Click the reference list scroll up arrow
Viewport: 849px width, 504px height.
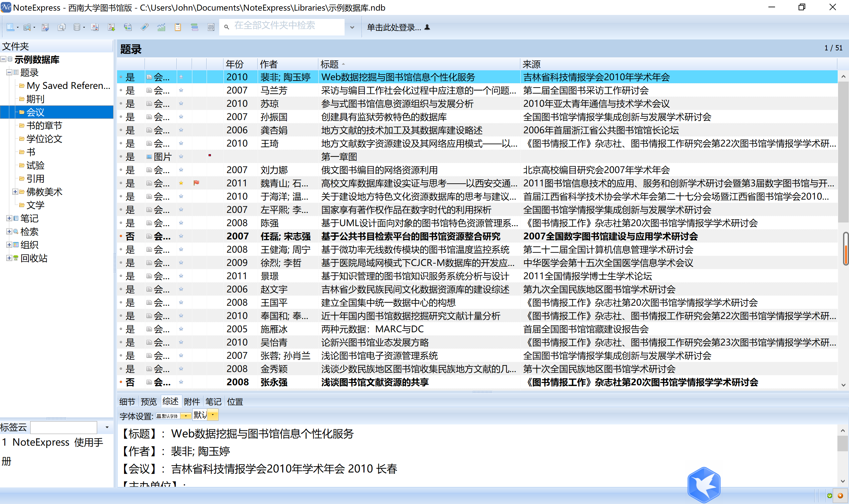(x=843, y=77)
